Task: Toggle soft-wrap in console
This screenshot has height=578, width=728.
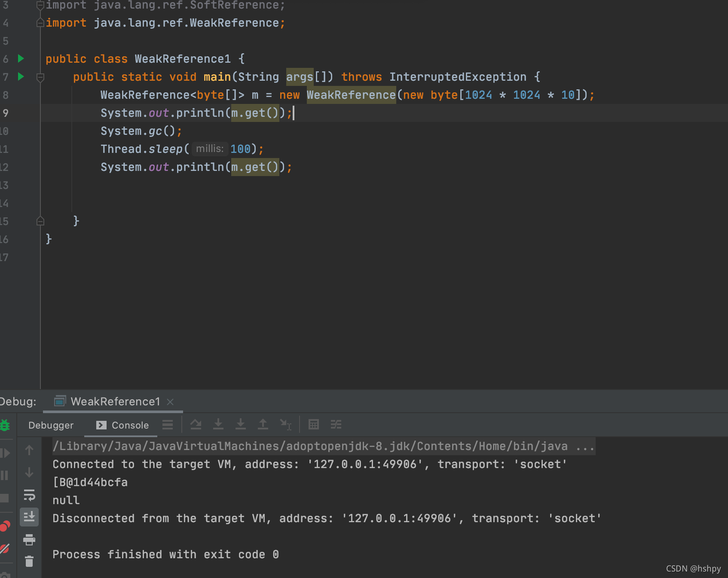Action: [29, 495]
